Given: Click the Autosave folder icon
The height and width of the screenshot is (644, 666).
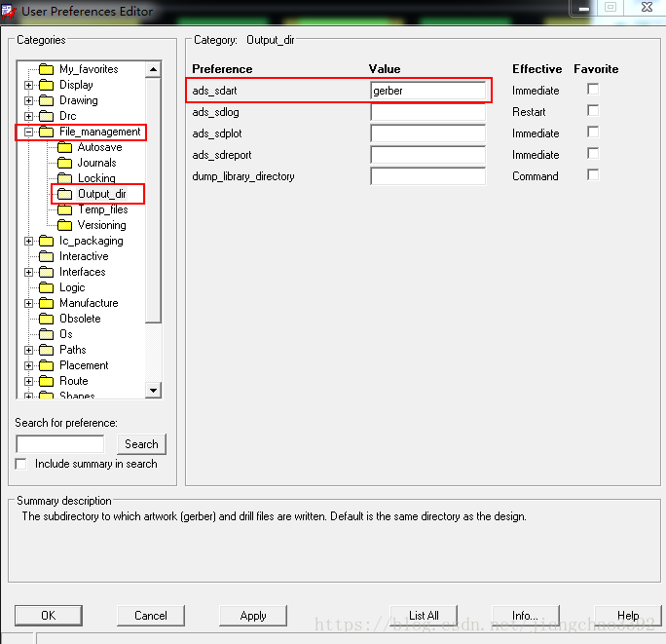Looking at the screenshot, I should click(x=64, y=147).
